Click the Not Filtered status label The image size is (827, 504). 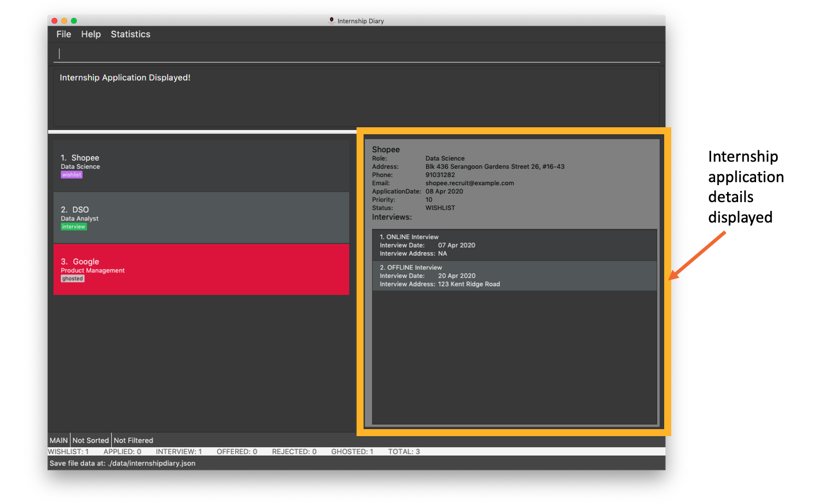[x=133, y=440]
